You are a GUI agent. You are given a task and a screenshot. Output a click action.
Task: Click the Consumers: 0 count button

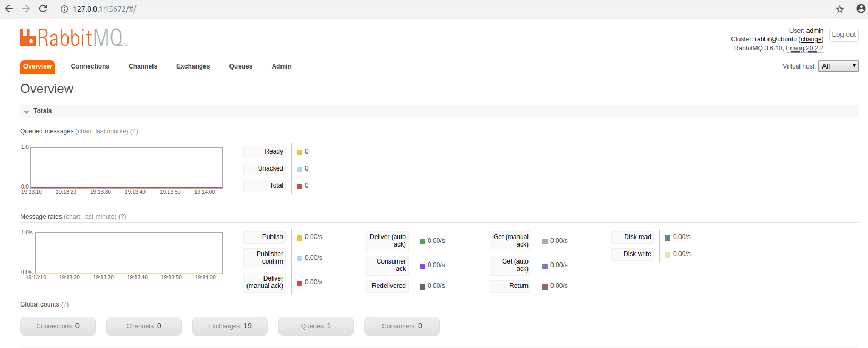[402, 326]
